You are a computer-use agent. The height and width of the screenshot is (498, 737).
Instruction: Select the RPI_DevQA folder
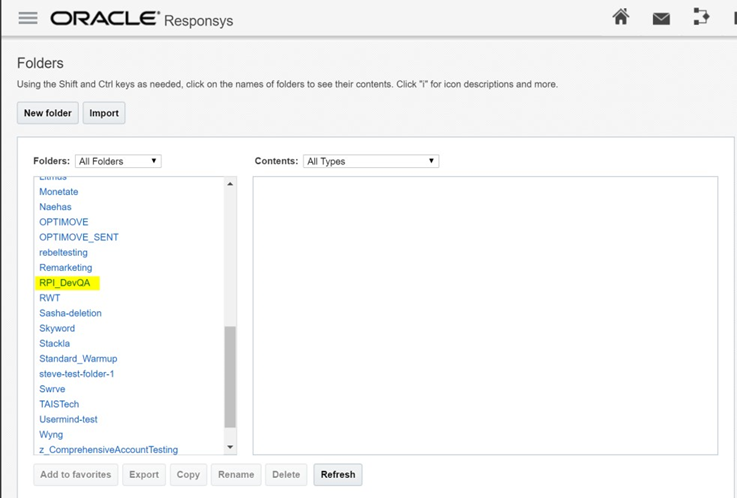click(64, 283)
